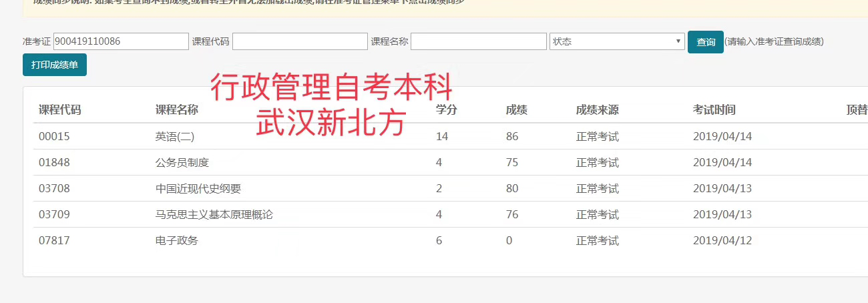Click course name 英语(二)
868x303 pixels.
tap(175, 137)
